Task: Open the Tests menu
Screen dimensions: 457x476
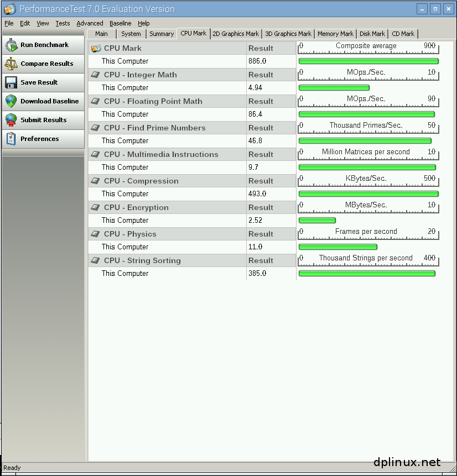Action: click(x=63, y=23)
